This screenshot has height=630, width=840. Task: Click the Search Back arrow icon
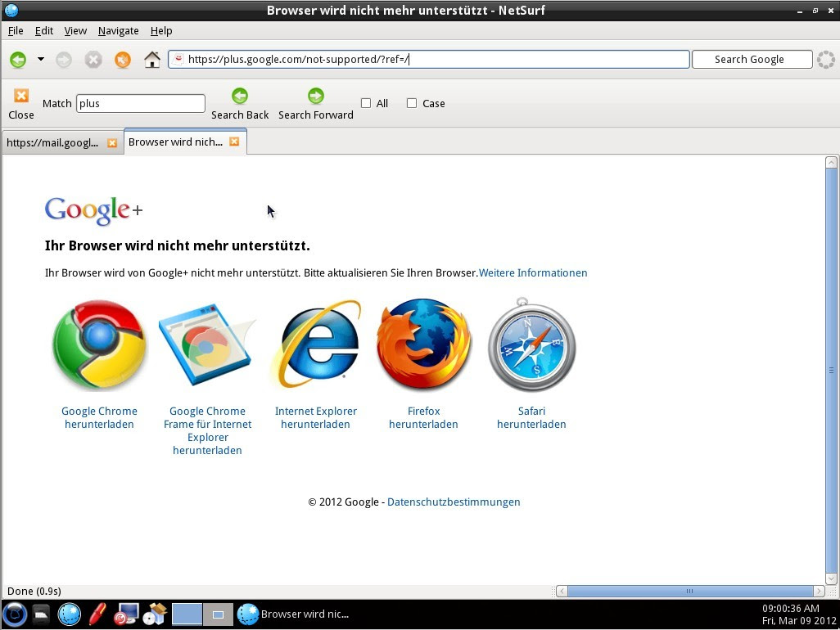(x=240, y=96)
